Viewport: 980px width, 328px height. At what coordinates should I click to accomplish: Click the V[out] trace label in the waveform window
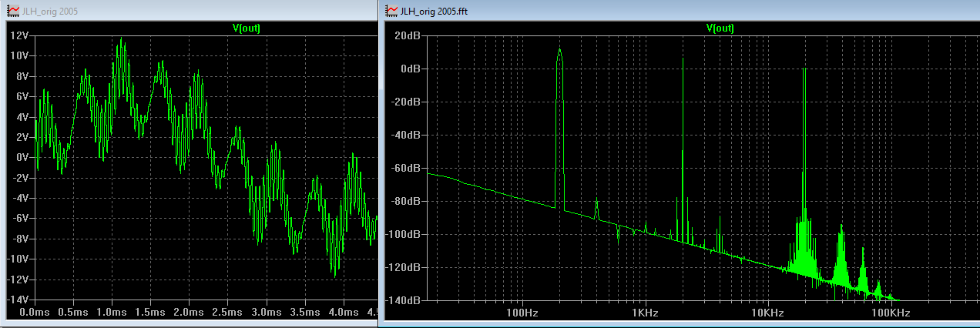coord(245,28)
